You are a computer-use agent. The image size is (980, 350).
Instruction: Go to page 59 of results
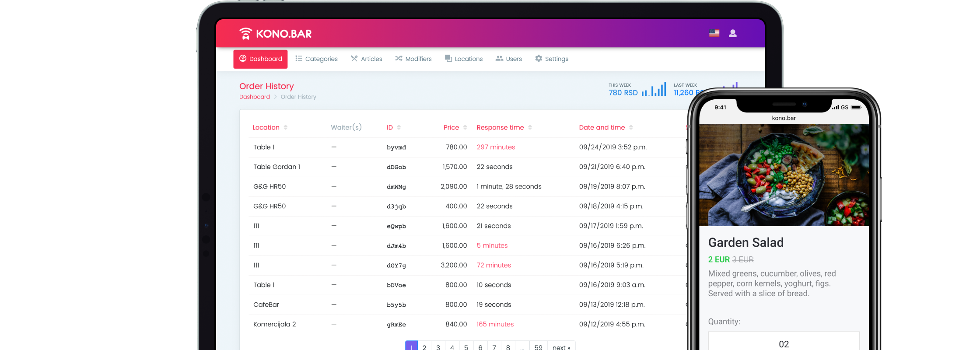(x=538, y=346)
